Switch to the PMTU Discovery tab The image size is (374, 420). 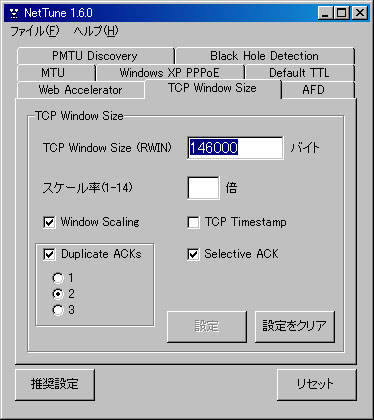(96, 56)
